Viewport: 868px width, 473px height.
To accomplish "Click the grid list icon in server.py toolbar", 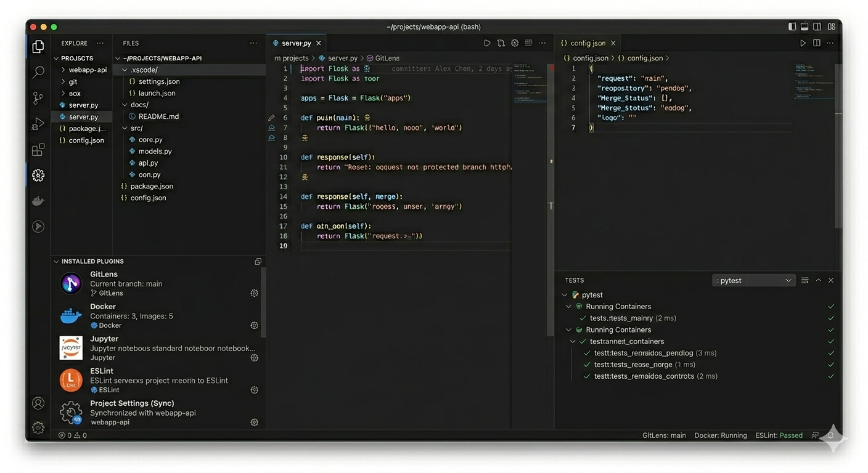I will 528,43.
